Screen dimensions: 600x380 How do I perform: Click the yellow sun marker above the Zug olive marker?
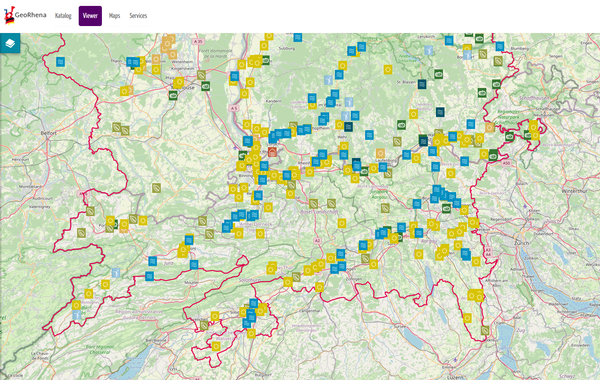(x=467, y=318)
